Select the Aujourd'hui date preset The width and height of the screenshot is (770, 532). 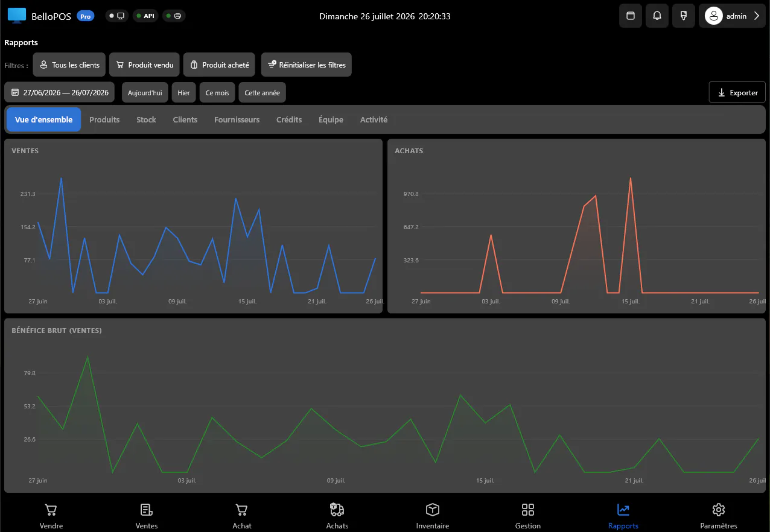coord(145,93)
